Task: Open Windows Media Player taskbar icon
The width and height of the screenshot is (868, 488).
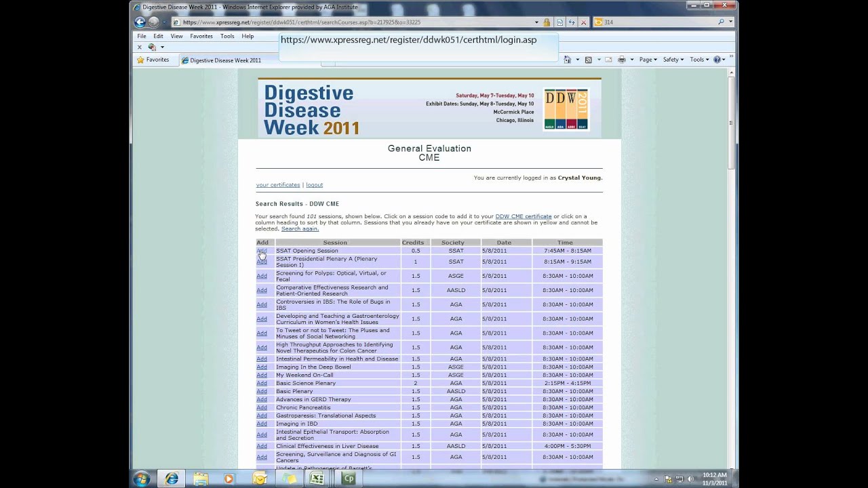Action: 229,479
